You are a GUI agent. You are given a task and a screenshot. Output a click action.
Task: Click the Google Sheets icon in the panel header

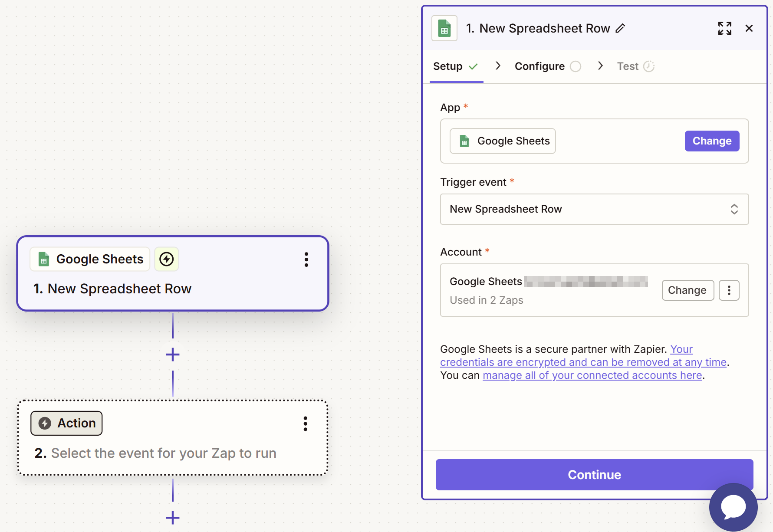[444, 28]
